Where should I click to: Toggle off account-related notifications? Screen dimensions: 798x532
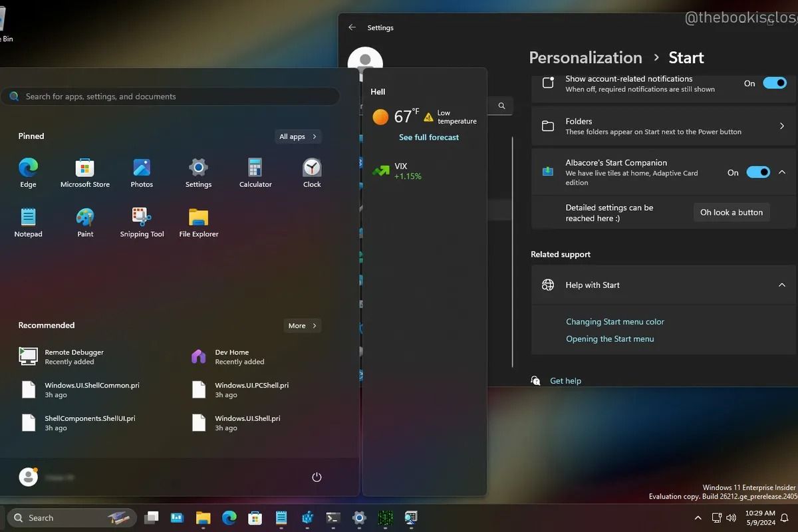[x=774, y=83]
